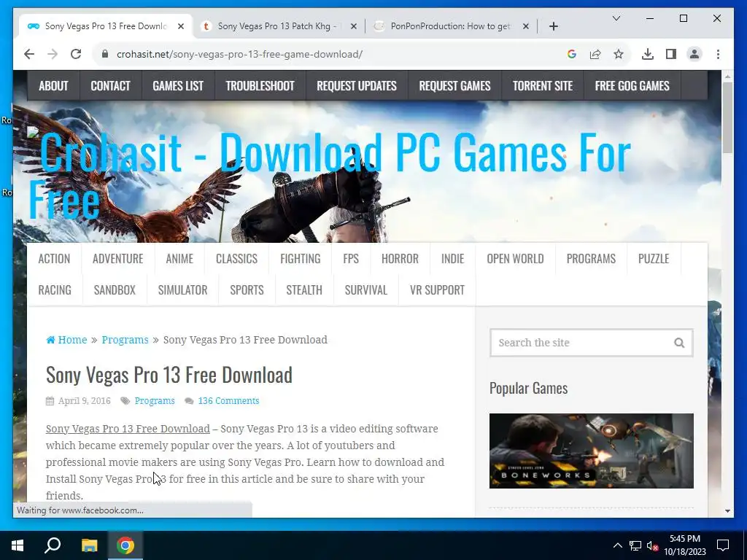Switch to PonPonProduction tab
This screenshot has width=747, height=560.
tap(450, 26)
